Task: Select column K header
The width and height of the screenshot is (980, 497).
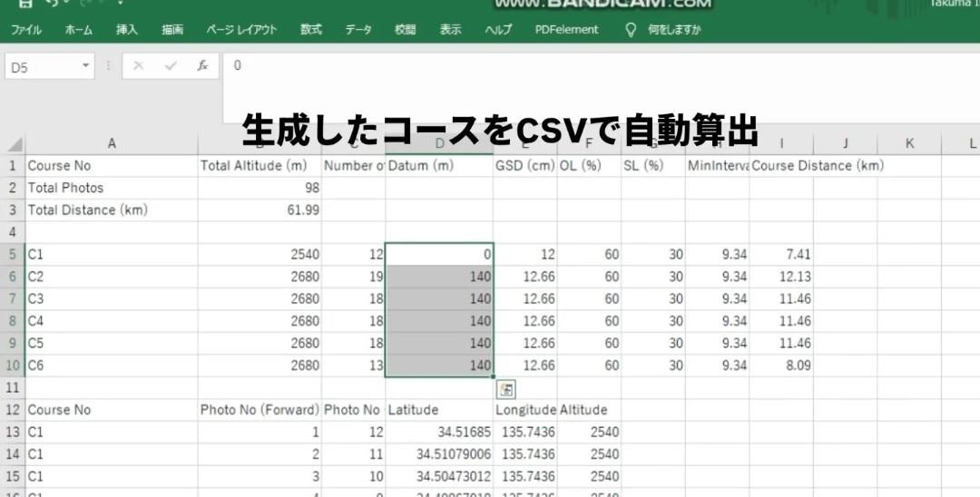Action: coord(909,143)
